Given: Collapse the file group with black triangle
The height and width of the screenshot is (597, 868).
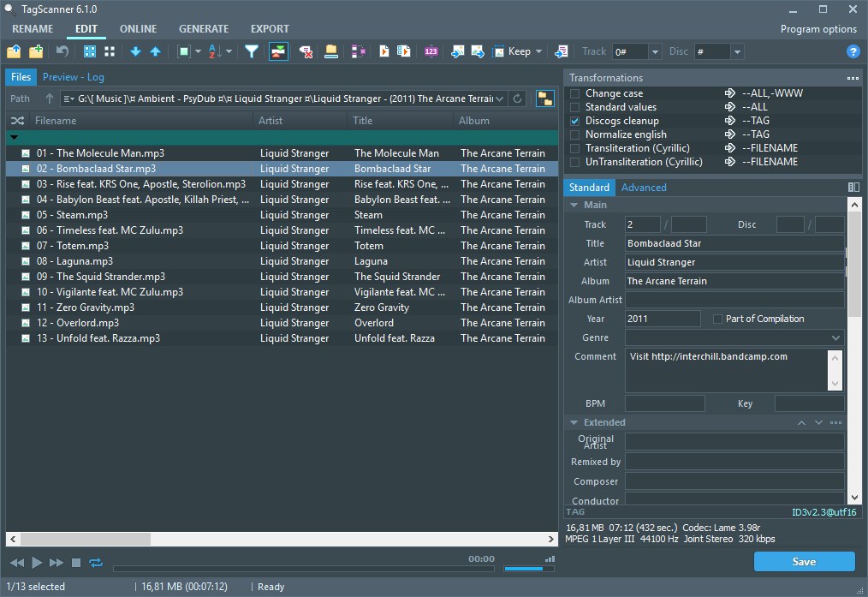Looking at the screenshot, I should click(15, 137).
